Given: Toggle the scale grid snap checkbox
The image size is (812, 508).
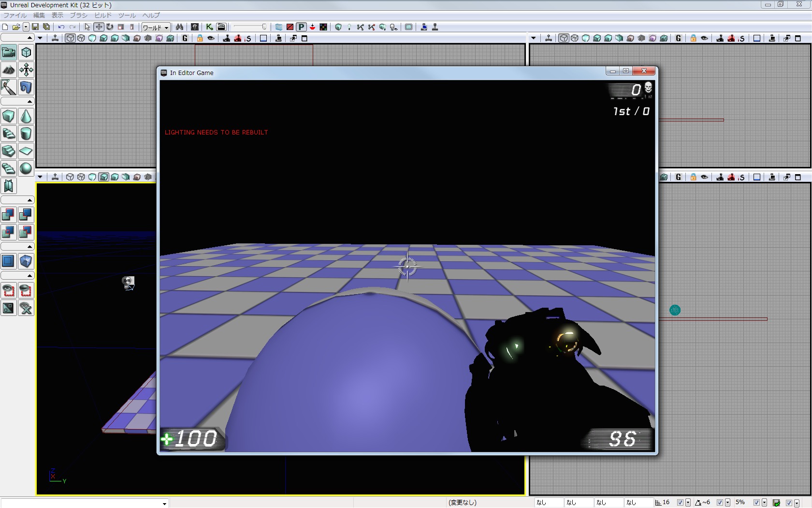Looking at the screenshot, I should [x=756, y=503].
